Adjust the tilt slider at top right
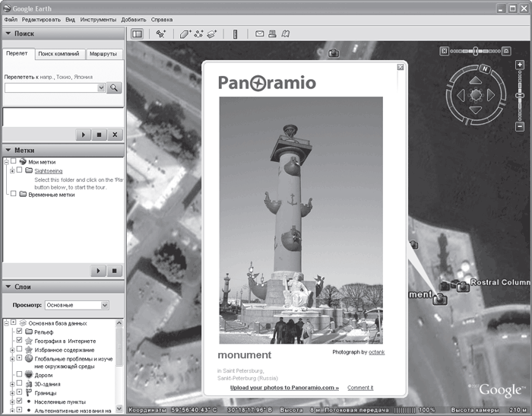Screen dimensions: 532x416 coord(475,51)
